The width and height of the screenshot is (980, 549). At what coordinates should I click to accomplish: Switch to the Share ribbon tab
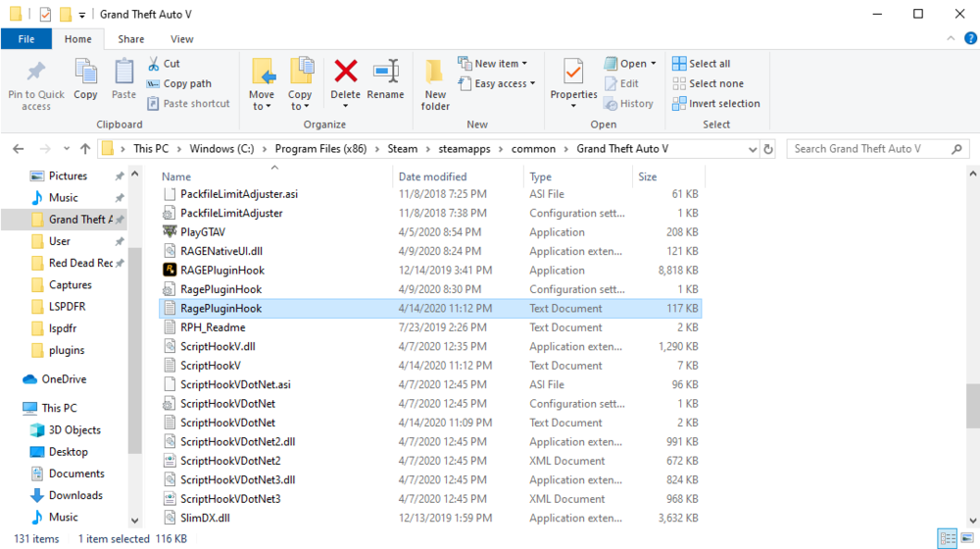point(131,39)
